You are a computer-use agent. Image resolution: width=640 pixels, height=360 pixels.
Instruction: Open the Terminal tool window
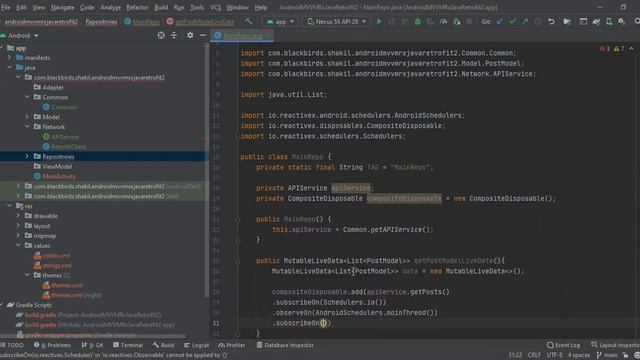click(x=128, y=345)
